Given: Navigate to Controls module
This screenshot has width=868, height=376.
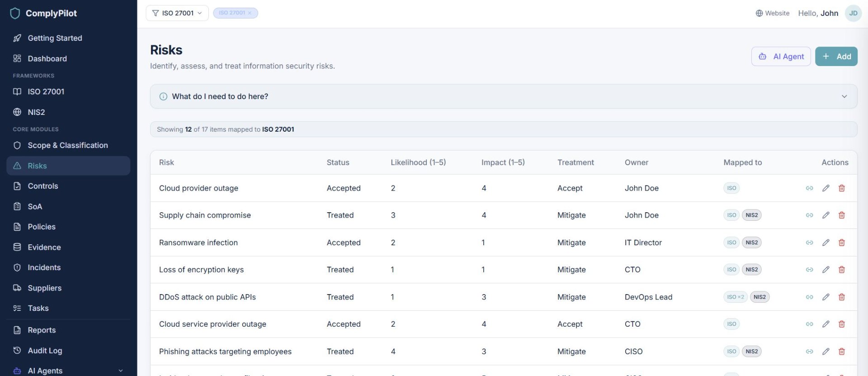Looking at the screenshot, I should coord(68,186).
